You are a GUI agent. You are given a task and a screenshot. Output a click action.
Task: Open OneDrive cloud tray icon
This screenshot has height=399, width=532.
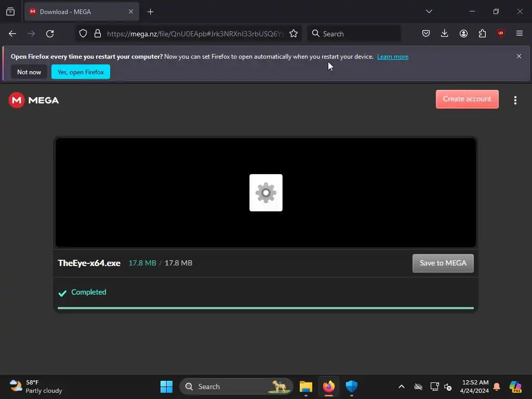[418, 387]
